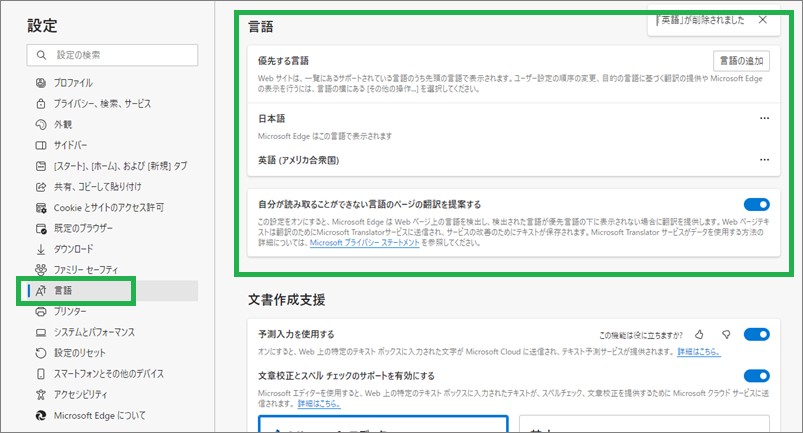Click the printer icon in sidebar

click(x=41, y=311)
